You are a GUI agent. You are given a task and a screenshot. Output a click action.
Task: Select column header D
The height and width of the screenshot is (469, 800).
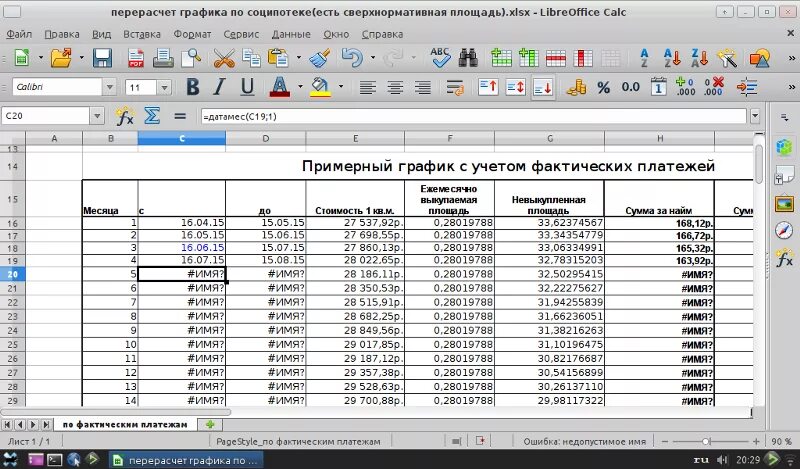point(266,138)
